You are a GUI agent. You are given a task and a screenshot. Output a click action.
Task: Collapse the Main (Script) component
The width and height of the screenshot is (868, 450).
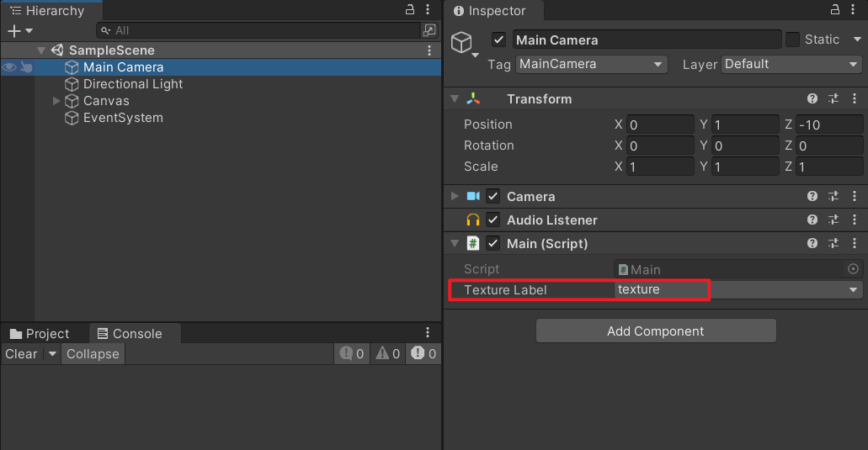tap(455, 243)
